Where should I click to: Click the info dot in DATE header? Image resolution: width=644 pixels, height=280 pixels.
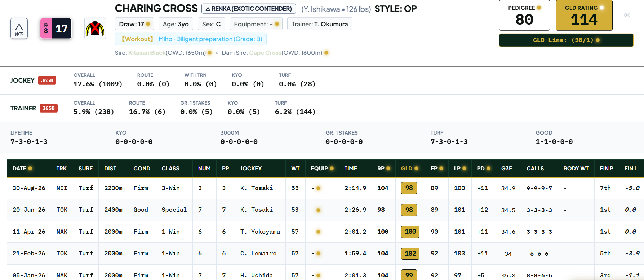point(30,168)
